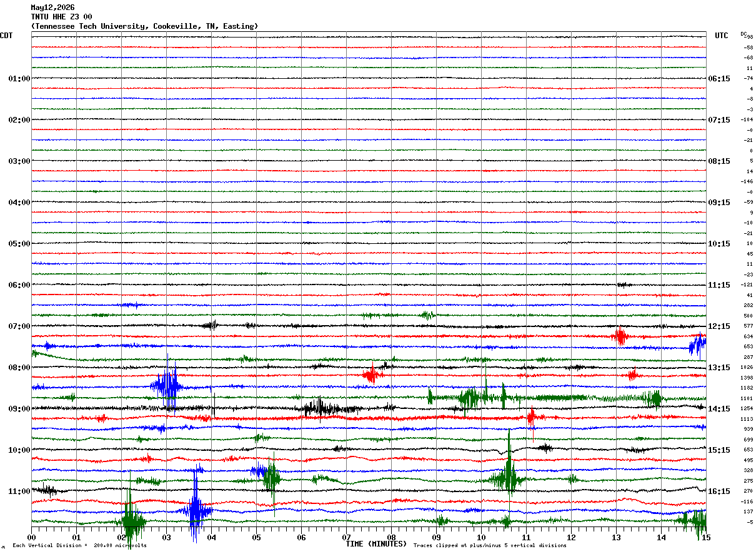Click minute 08 on the time axis
The height and width of the screenshot is (554, 756).
(391, 537)
